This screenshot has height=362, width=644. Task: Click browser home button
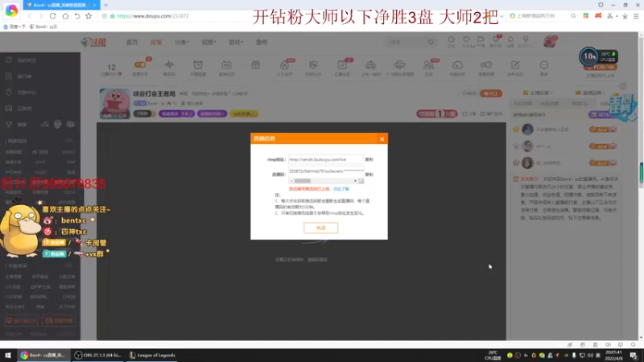pyautogui.click(x=65, y=16)
